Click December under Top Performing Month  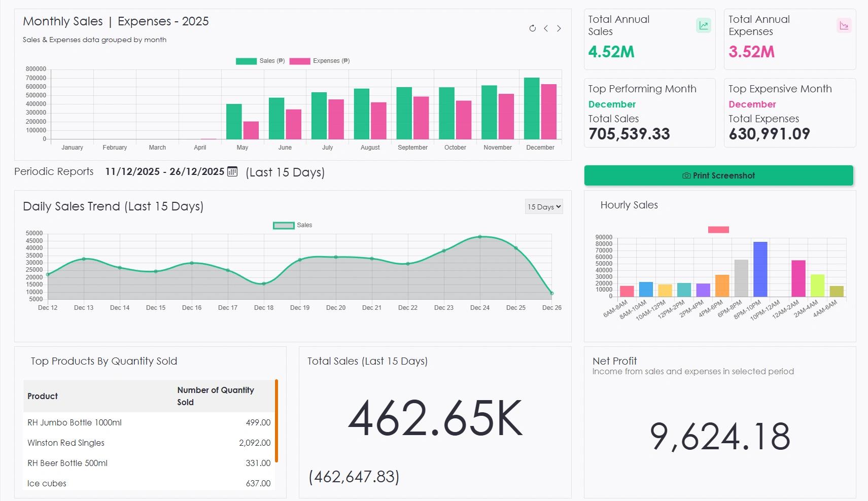click(x=612, y=104)
